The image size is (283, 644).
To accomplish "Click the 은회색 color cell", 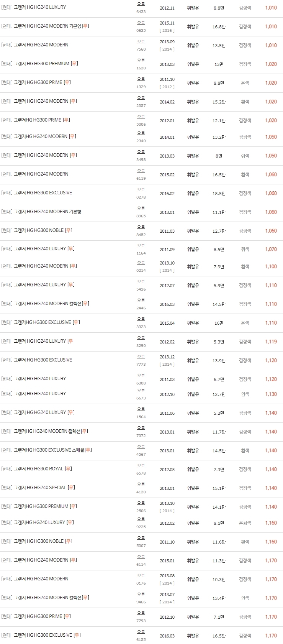I will [245, 523].
